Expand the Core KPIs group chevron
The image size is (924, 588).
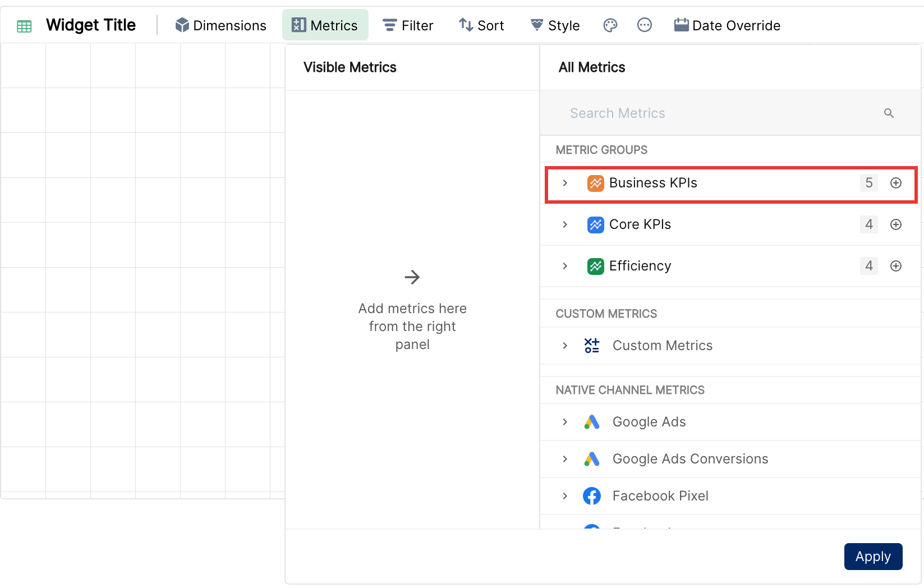[565, 224]
